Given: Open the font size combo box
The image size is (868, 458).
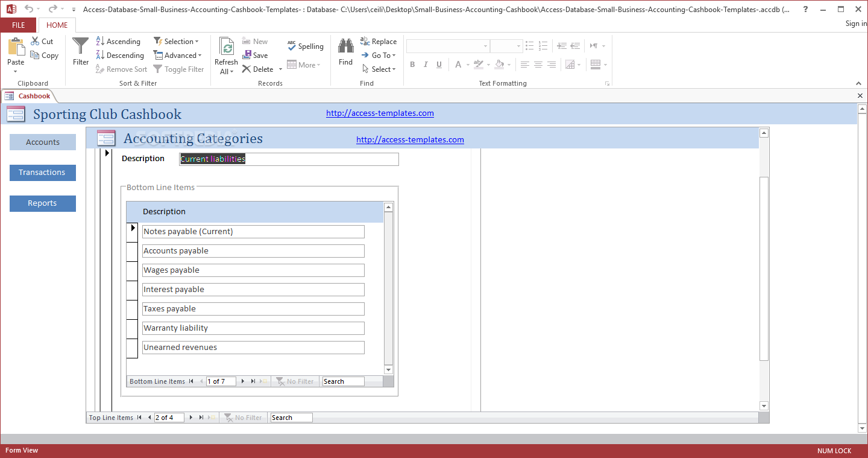Looking at the screenshot, I should click(x=506, y=46).
